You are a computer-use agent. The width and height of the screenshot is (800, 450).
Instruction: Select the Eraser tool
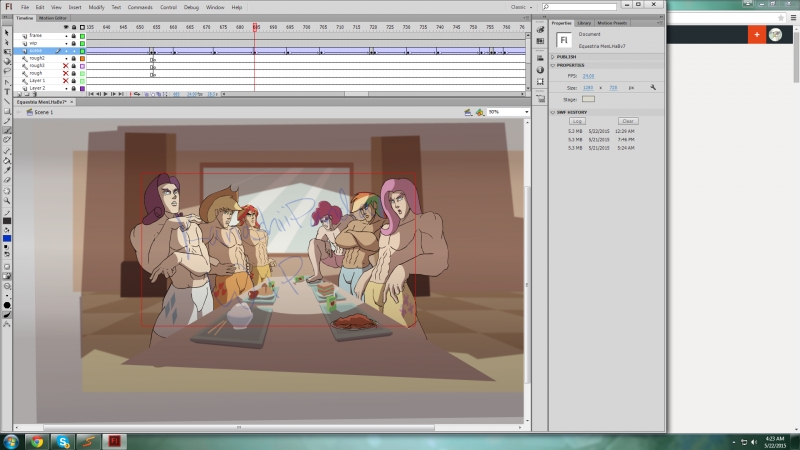[7, 180]
